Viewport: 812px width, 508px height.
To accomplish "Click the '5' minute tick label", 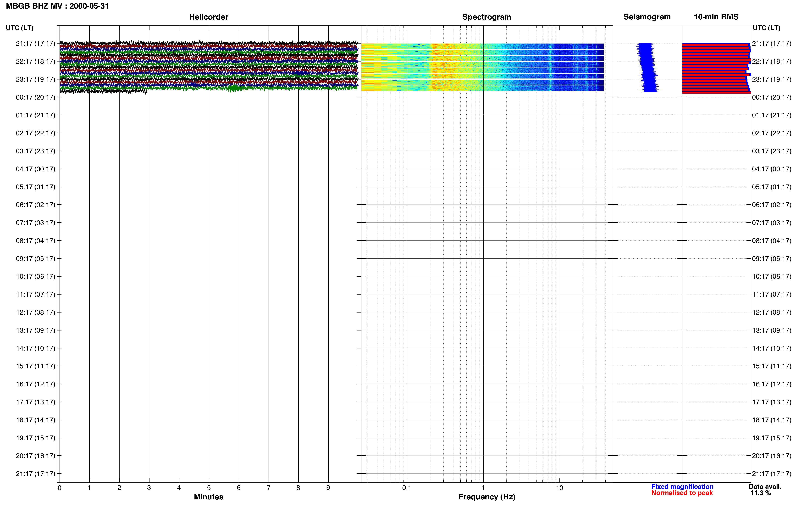I will click(x=209, y=488).
